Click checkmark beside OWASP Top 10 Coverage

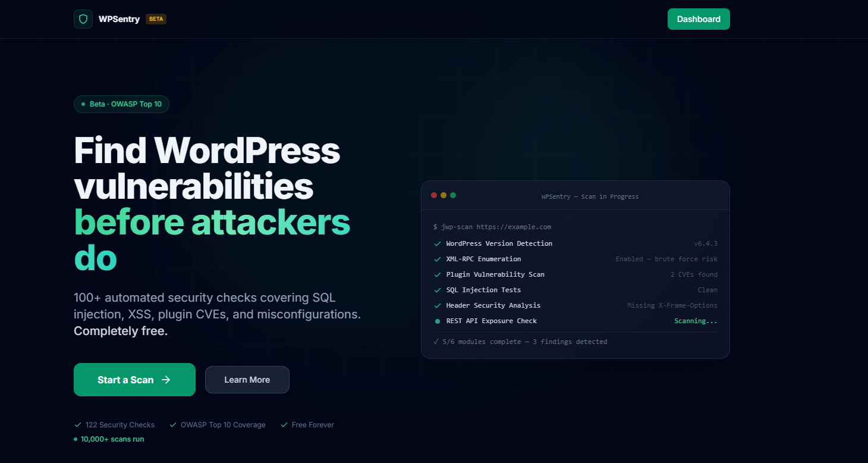(x=172, y=424)
